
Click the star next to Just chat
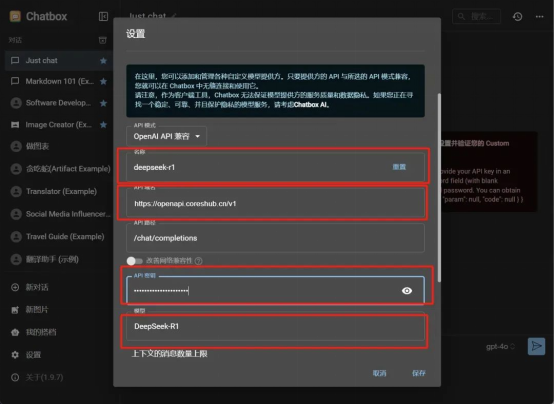103,61
